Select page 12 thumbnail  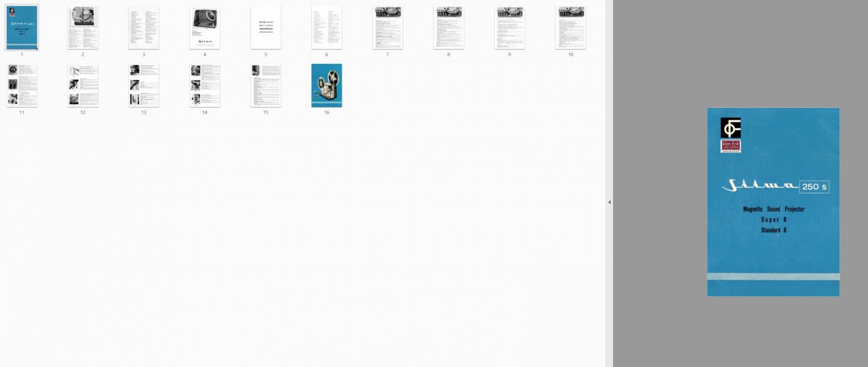pyautogui.click(x=82, y=86)
